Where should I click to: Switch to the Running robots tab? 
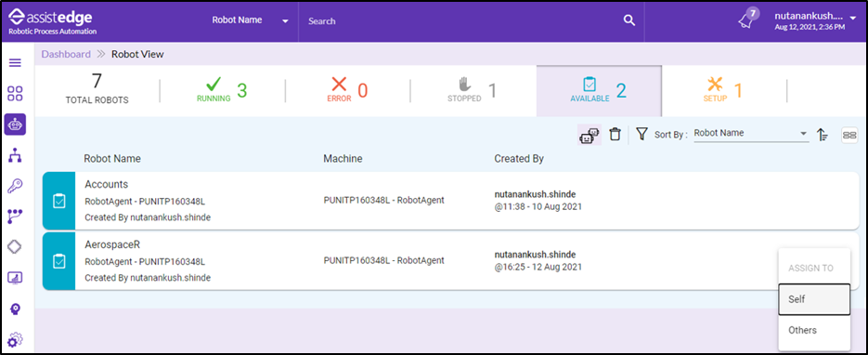pyautogui.click(x=222, y=91)
